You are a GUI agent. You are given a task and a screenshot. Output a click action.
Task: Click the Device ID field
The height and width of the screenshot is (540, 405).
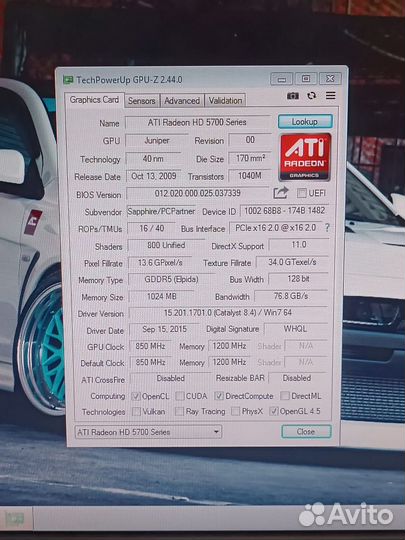coord(284,210)
